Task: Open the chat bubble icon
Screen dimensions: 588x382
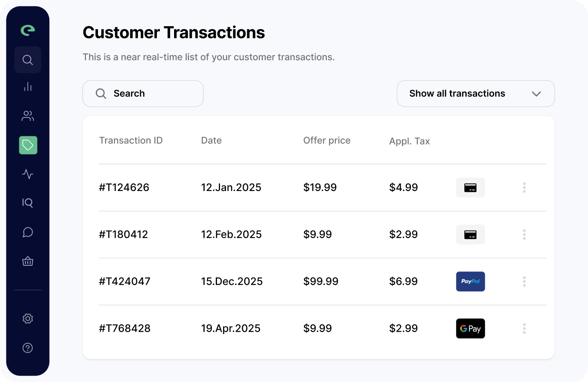Action: click(x=28, y=232)
